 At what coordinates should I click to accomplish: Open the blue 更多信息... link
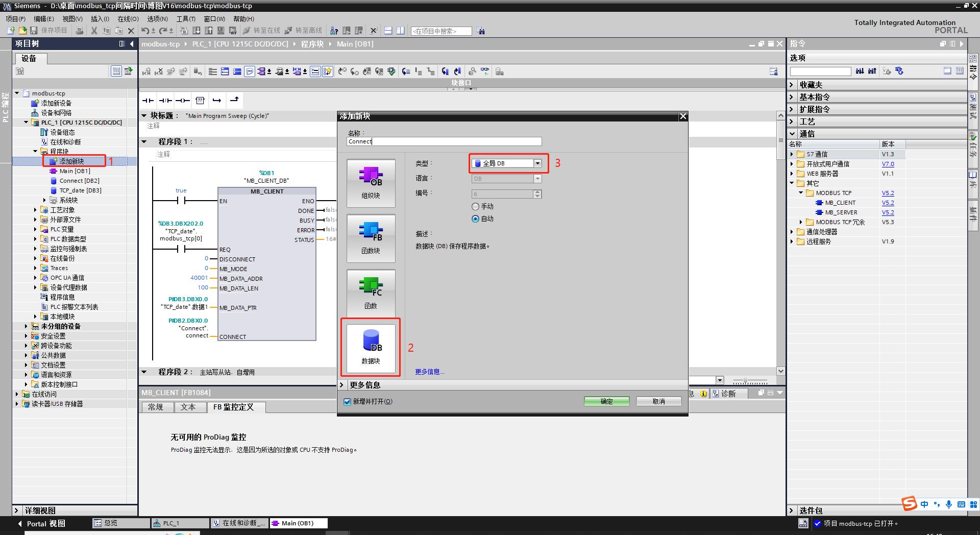point(430,372)
